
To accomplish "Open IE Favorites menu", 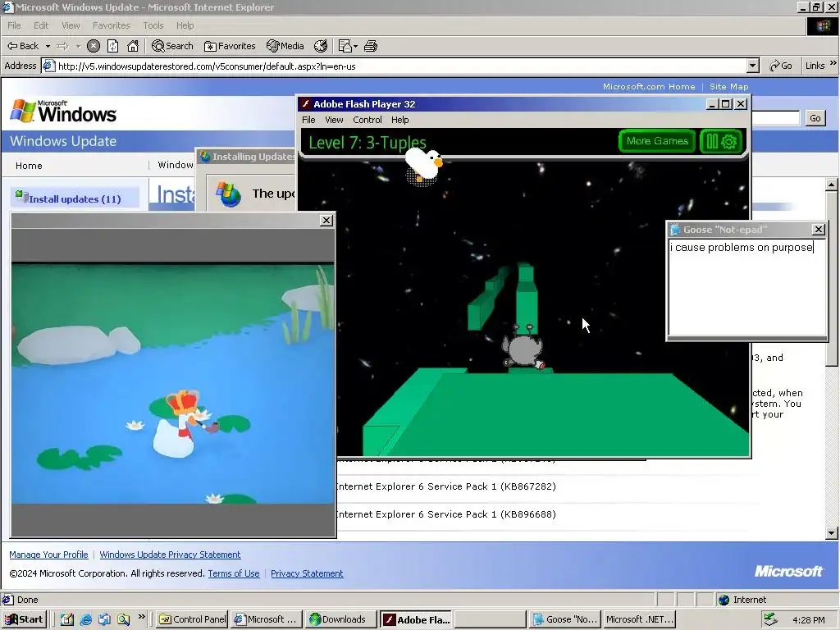I will (x=111, y=25).
